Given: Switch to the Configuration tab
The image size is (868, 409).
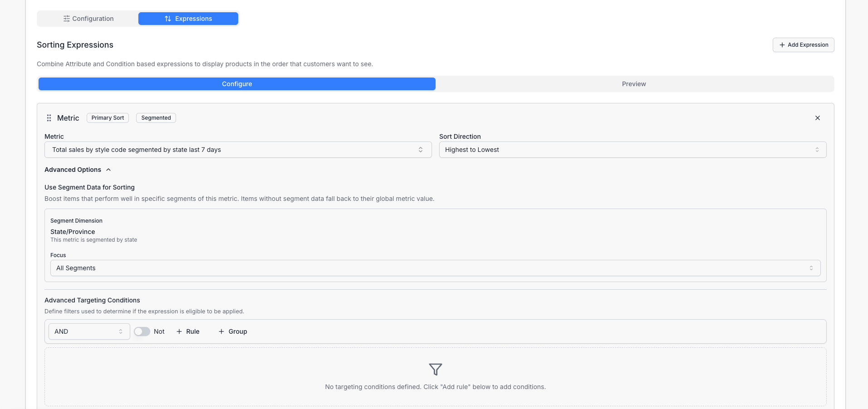Looking at the screenshot, I should pos(88,19).
